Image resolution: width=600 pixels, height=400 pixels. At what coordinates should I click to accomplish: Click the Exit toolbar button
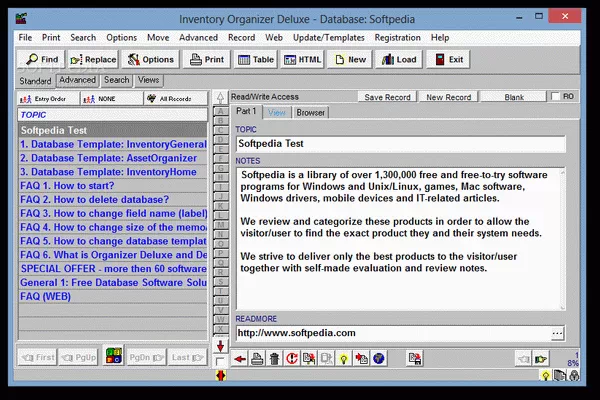coord(448,60)
